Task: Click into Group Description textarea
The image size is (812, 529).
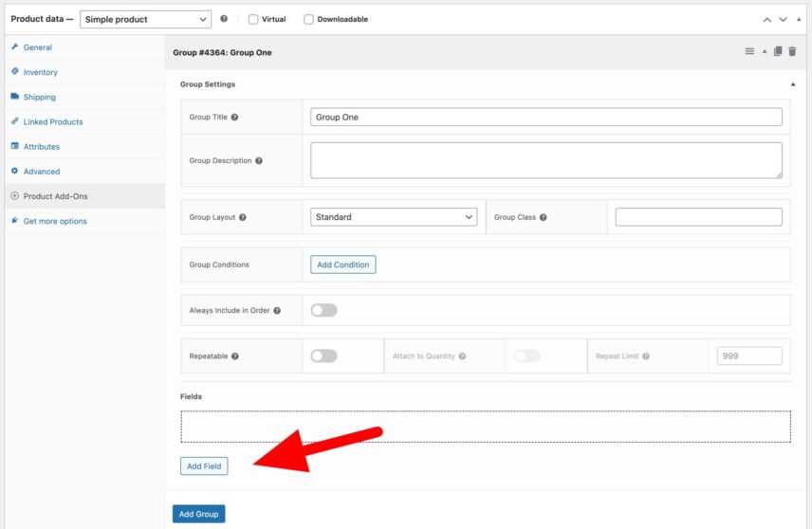Action: [545, 160]
